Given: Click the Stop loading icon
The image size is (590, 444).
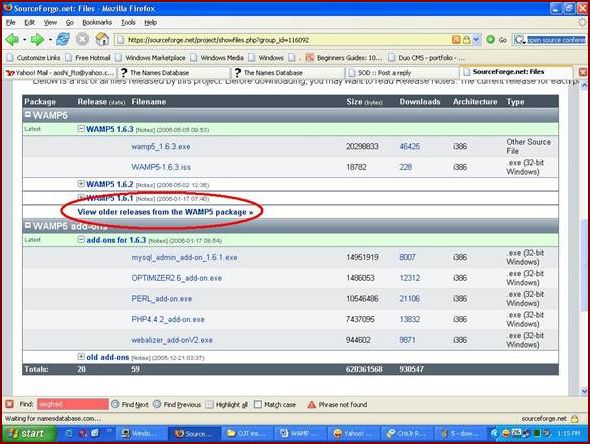Looking at the screenshot, I should click(x=82, y=39).
